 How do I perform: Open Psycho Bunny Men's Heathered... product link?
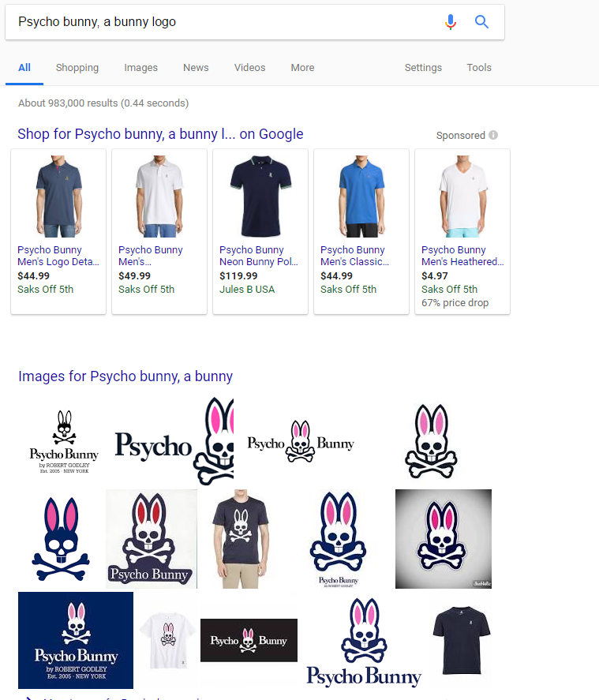[x=462, y=256]
